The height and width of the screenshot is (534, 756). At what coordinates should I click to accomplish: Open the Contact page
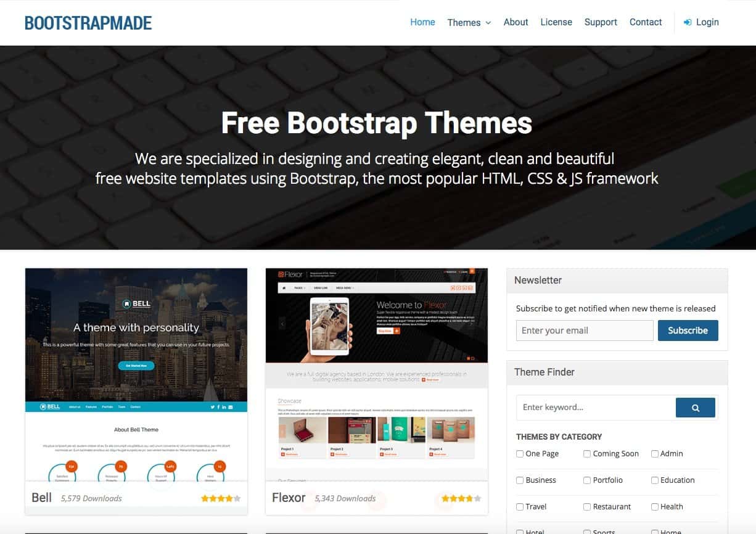click(x=646, y=22)
